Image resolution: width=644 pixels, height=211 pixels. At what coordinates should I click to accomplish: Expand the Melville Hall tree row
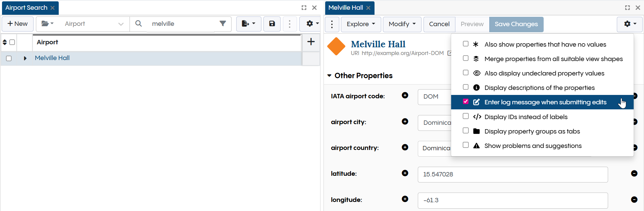(x=25, y=58)
